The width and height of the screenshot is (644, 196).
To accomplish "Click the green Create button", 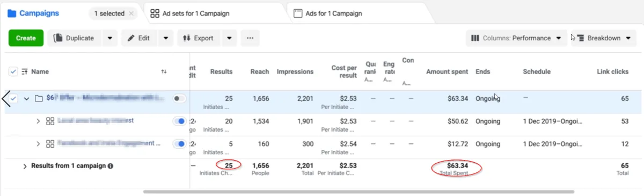I will (x=26, y=38).
